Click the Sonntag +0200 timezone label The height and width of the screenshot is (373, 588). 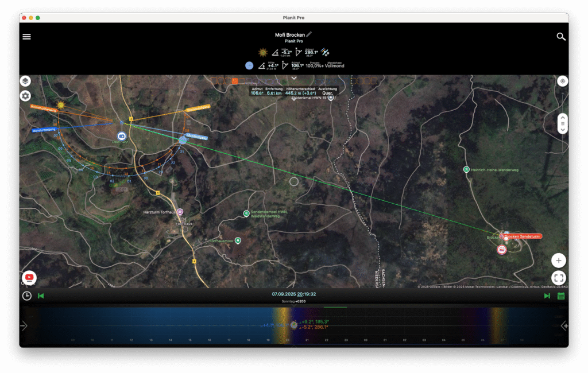click(x=293, y=301)
